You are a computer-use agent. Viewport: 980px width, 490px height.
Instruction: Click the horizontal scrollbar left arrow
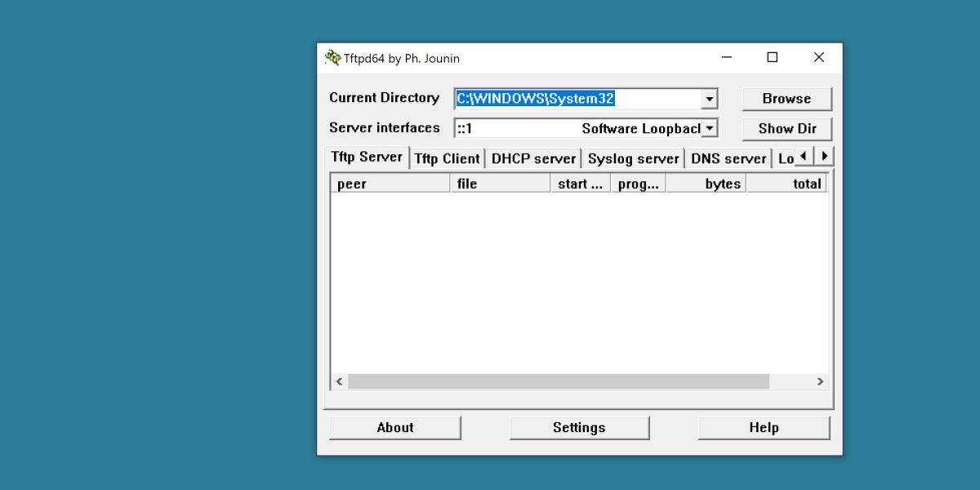[340, 381]
